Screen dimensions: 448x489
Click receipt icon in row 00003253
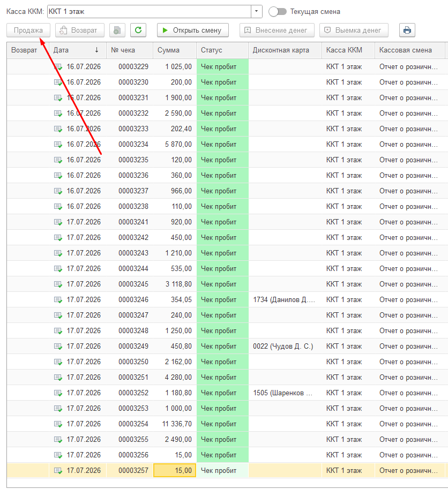tap(58, 409)
